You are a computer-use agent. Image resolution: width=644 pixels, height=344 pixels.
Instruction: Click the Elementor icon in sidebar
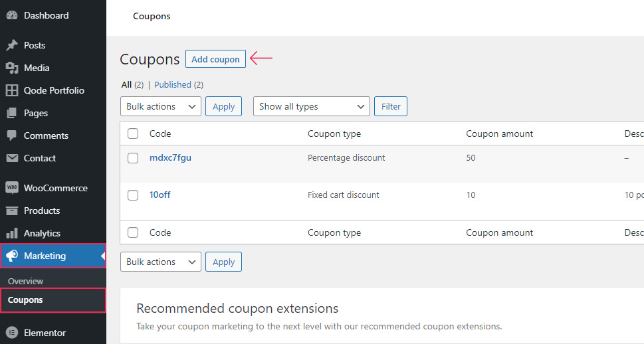(x=11, y=333)
